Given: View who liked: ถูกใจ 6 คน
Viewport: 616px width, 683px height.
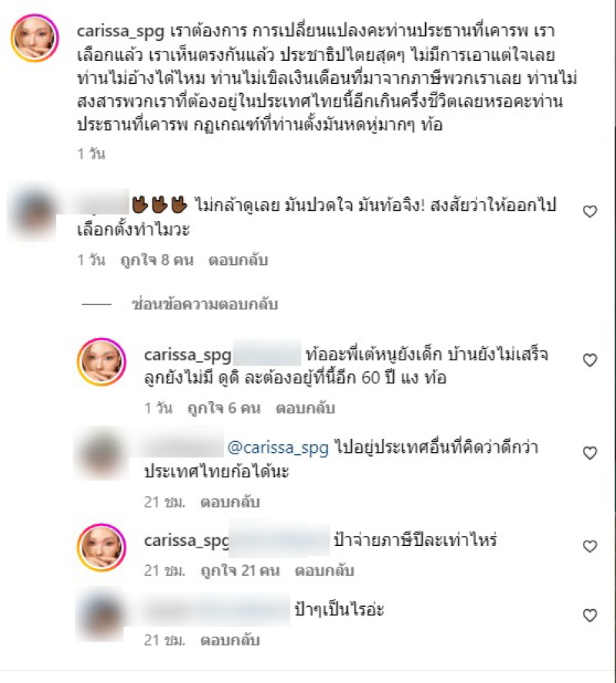Looking at the screenshot, I should point(224,408).
